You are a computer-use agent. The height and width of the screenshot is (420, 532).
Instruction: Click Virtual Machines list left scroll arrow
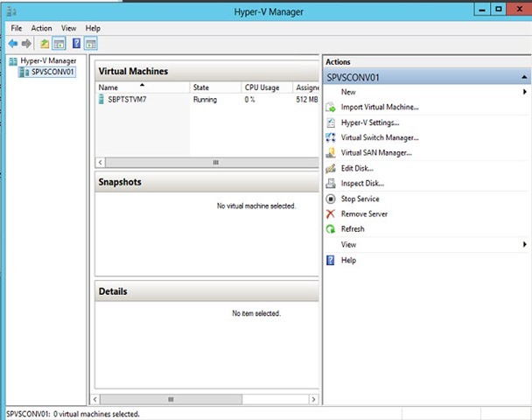pos(101,163)
